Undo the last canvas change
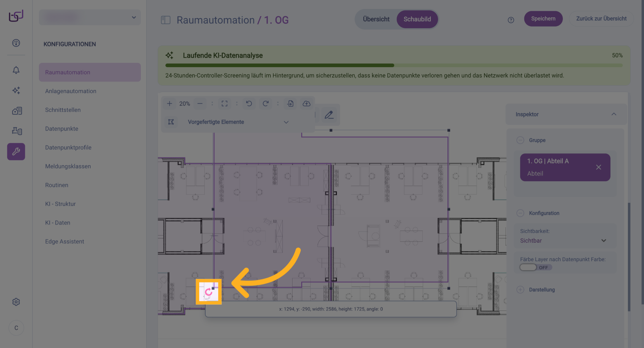This screenshot has width=644, height=348. click(249, 104)
